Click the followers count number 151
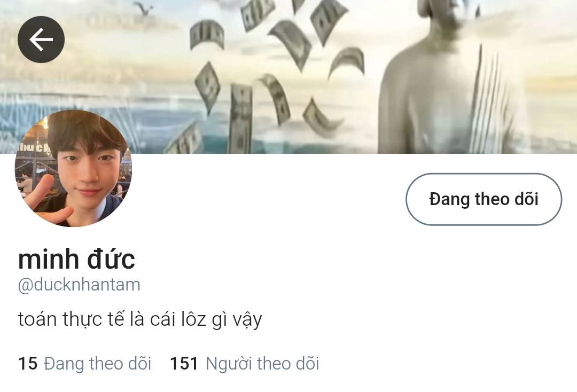 [x=184, y=363]
